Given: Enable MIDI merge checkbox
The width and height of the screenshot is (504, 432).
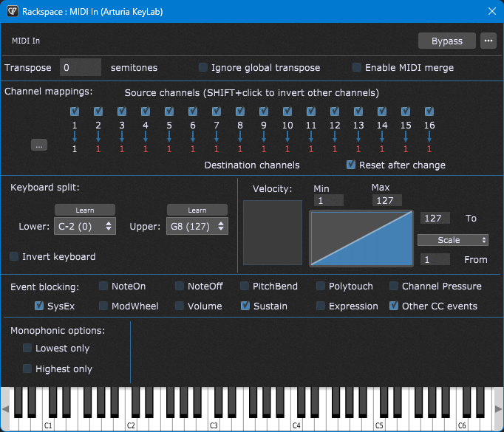Looking at the screenshot, I should [x=357, y=67].
